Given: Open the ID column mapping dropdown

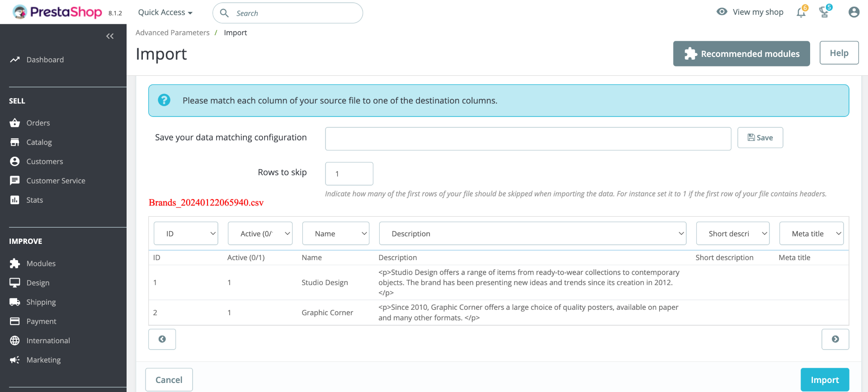Looking at the screenshot, I should pyautogui.click(x=186, y=233).
